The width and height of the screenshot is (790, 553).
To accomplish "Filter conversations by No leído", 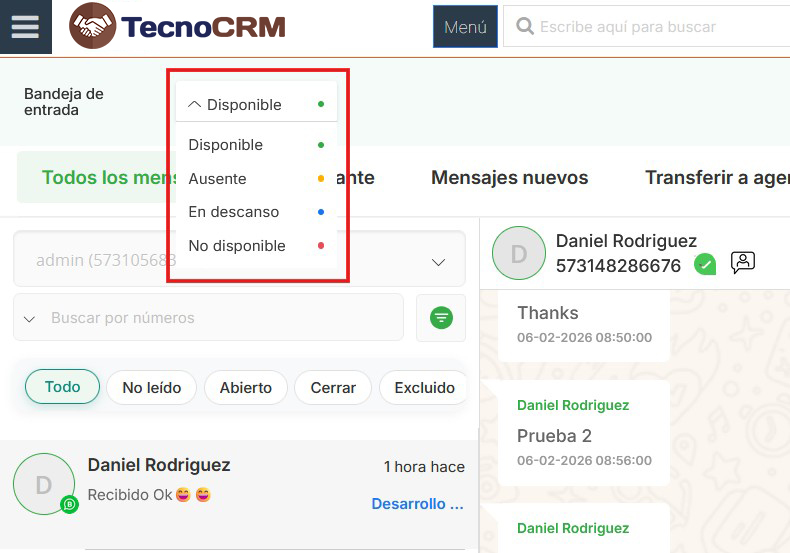I will 151,388.
